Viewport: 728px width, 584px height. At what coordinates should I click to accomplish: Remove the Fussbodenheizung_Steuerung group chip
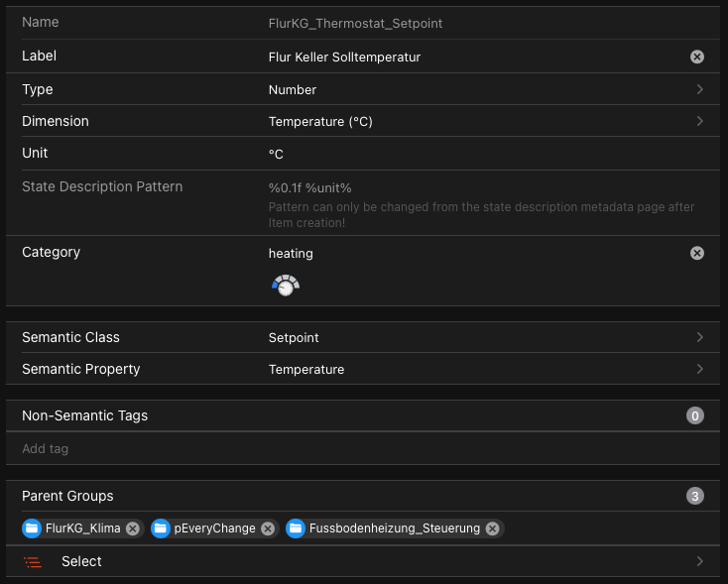pos(492,528)
